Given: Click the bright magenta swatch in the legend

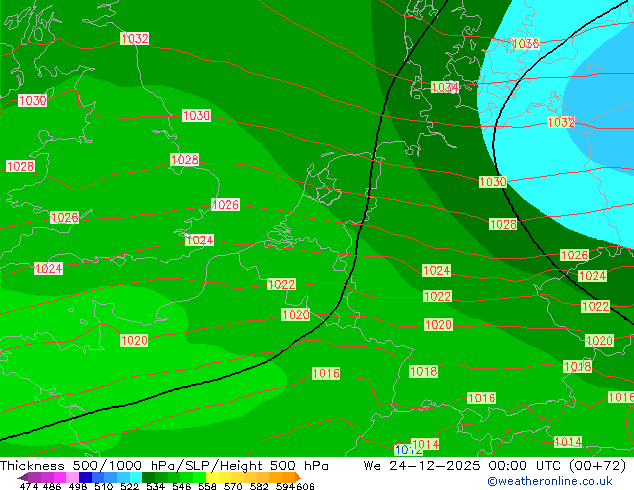Looking at the screenshot, I should 60,477.
